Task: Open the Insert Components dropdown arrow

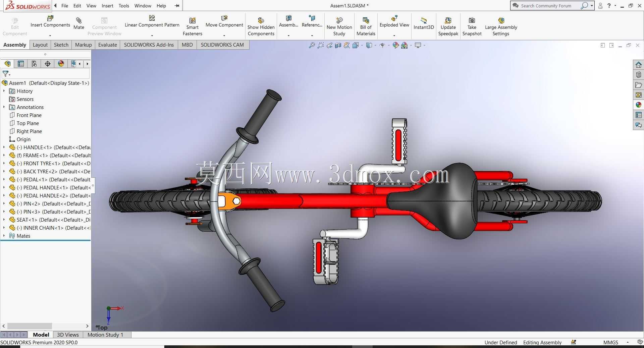Action: (50, 35)
